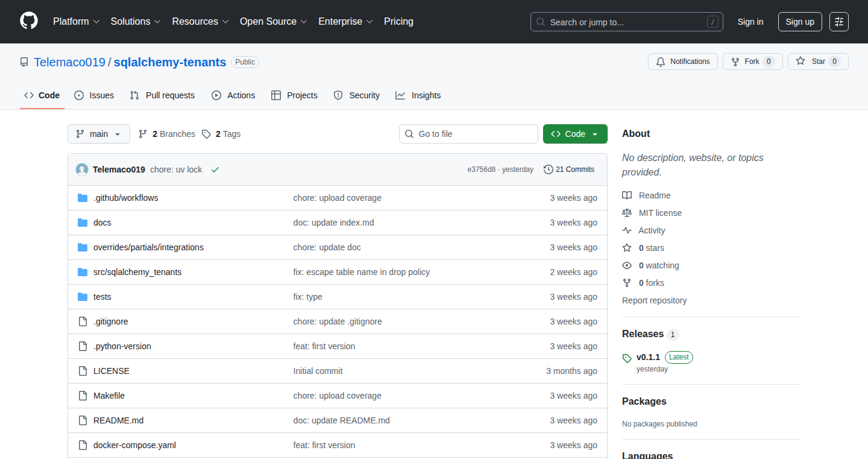Open the .python-version file

[122, 346]
